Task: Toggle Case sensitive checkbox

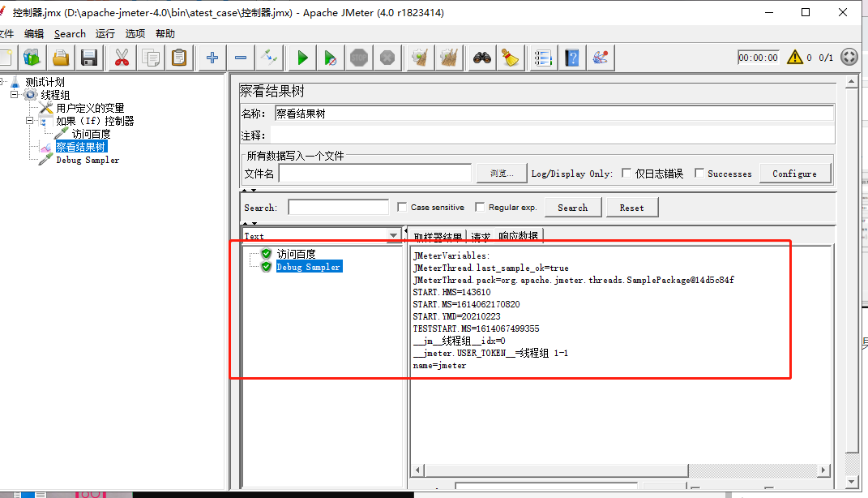Action: tap(402, 207)
